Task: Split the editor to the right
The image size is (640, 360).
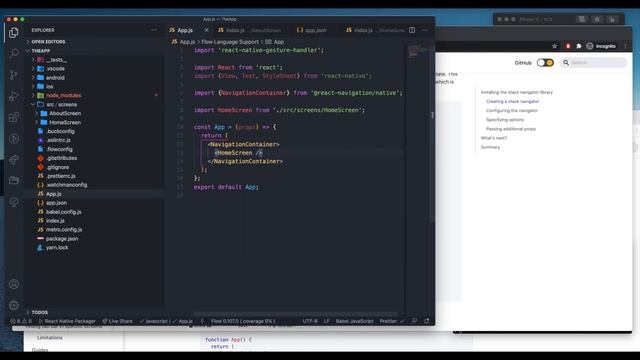Action: (412, 30)
